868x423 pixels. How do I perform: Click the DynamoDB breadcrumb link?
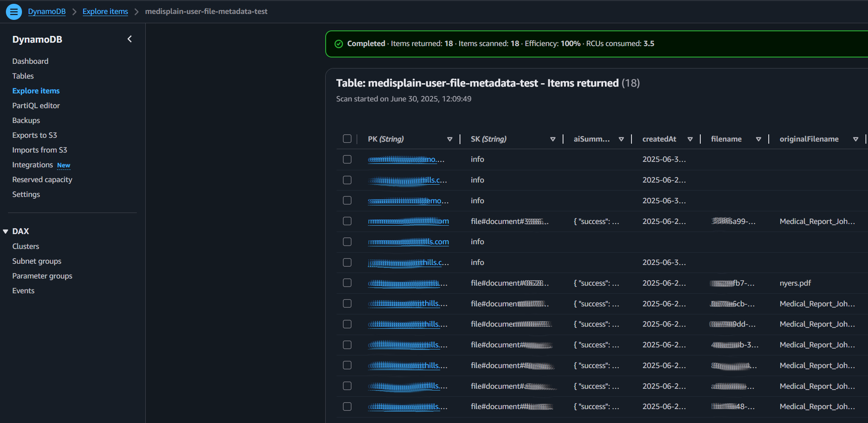pyautogui.click(x=47, y=11)
